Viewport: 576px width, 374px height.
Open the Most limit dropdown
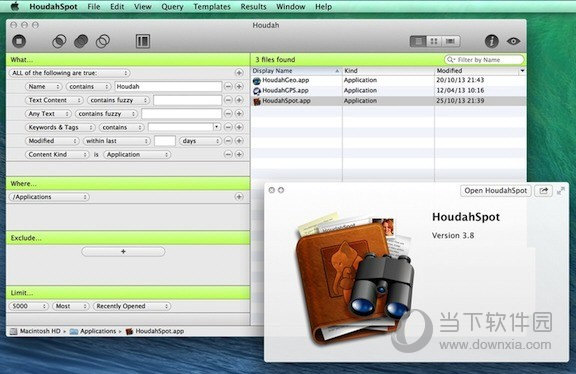(71, 306)
